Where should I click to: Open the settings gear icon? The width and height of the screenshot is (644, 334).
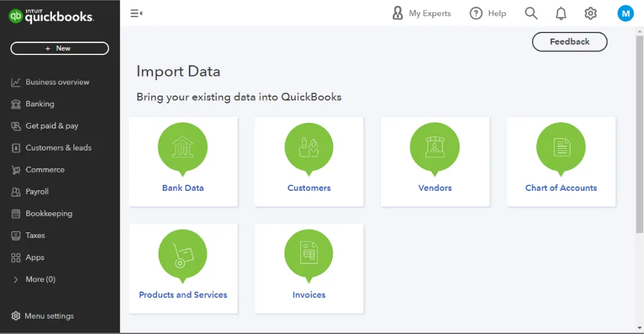(x=590, y=13)
